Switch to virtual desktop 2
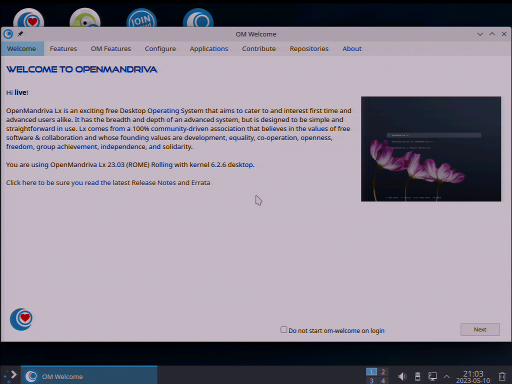512x384 pixels. click(x=383, y=371)
